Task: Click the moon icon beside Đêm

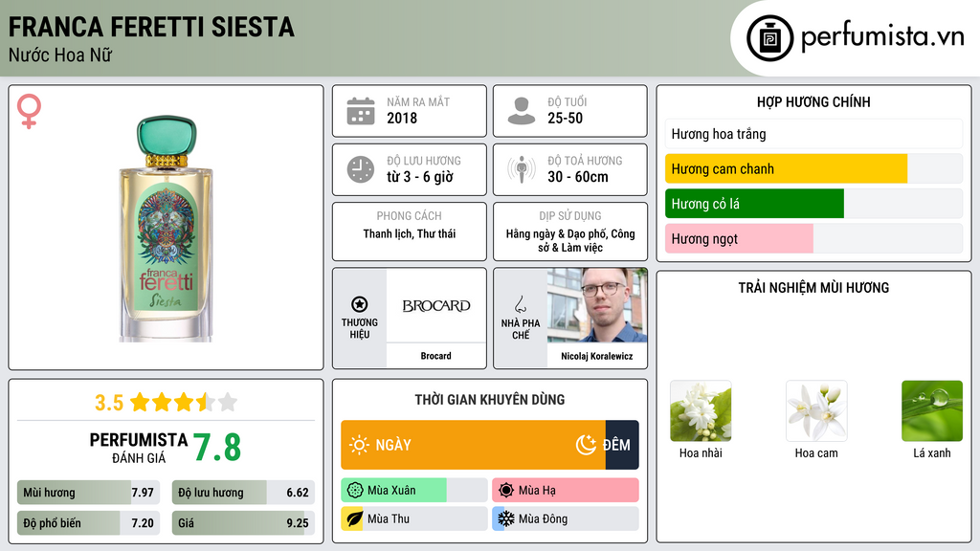Action: (586, 445)
